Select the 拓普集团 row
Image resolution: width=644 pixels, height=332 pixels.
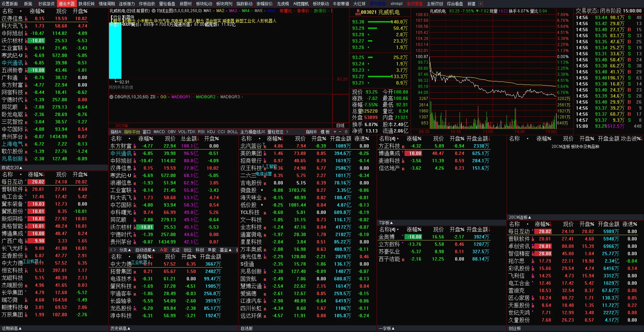173,271
